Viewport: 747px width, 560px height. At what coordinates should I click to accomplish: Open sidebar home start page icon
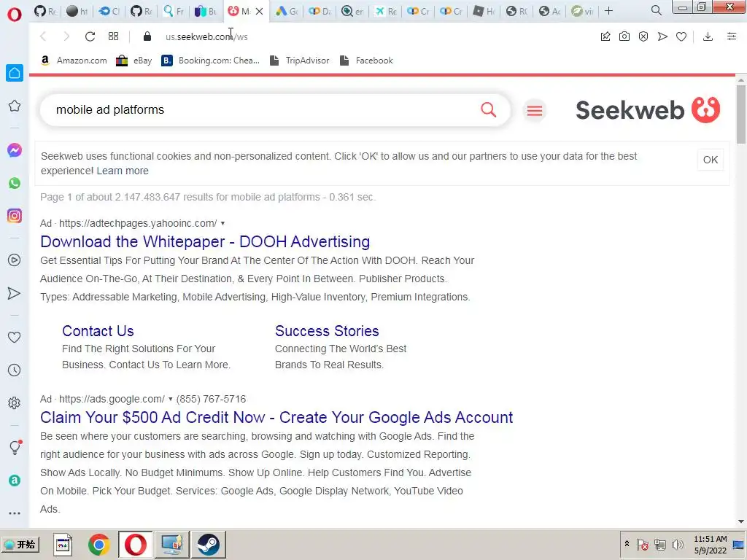pyautogui.click(x=15, y=73)
